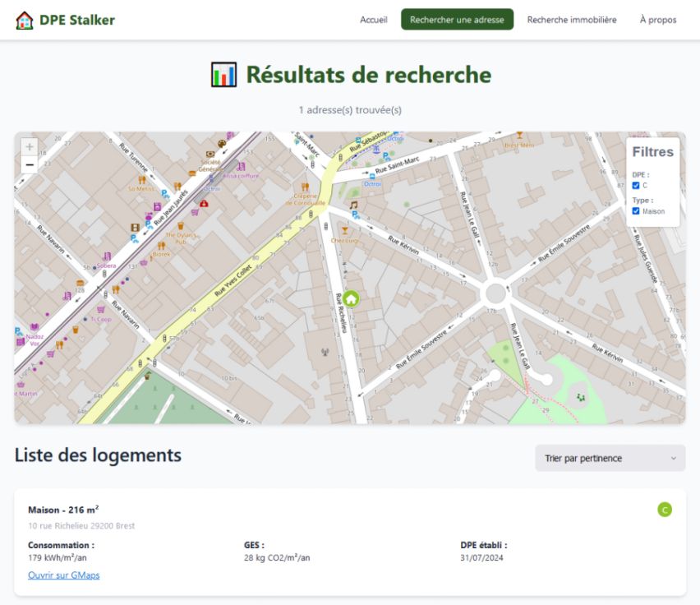Click the So Metiss restaurant icon on map
The height and width of the screenshot is (605, 700).
142,180
